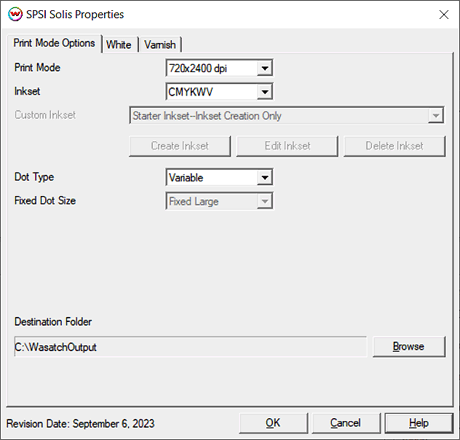This screenshot has height=440, width=460.
Task: Open the Inkset dropdown showing CMYKWV
Action: 219,92
